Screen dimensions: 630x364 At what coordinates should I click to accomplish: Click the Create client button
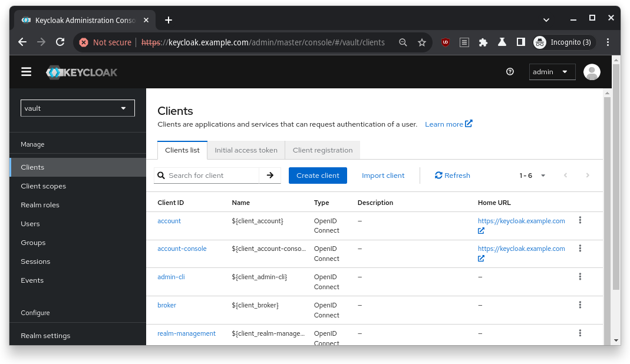point(318,176)
